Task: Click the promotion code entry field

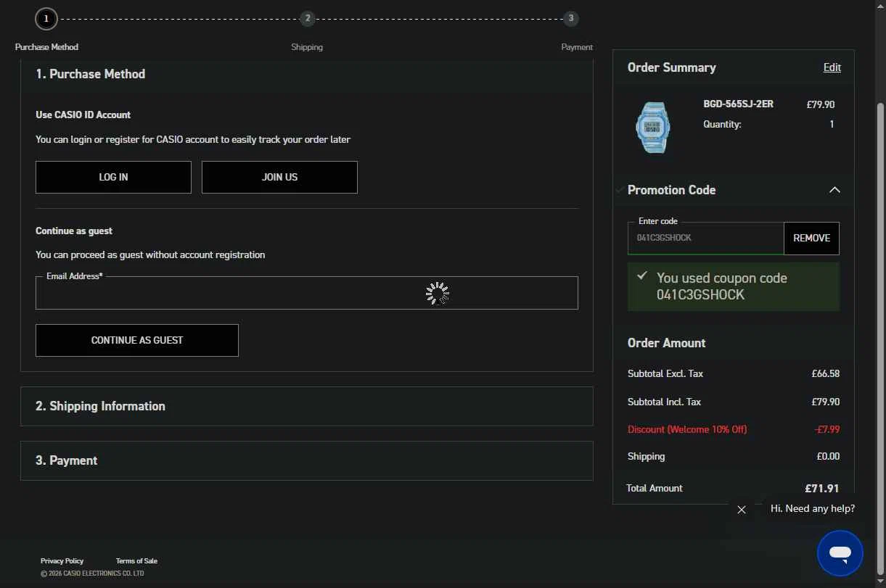Action: coord(706,238)
